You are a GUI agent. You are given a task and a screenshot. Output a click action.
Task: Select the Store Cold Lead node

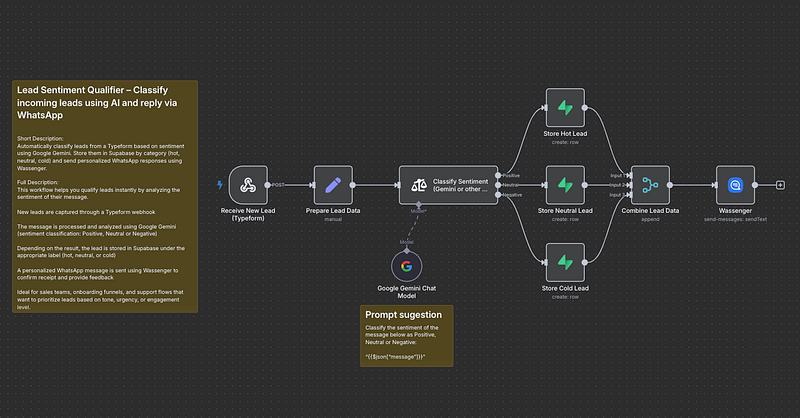[x=565, y=263]
